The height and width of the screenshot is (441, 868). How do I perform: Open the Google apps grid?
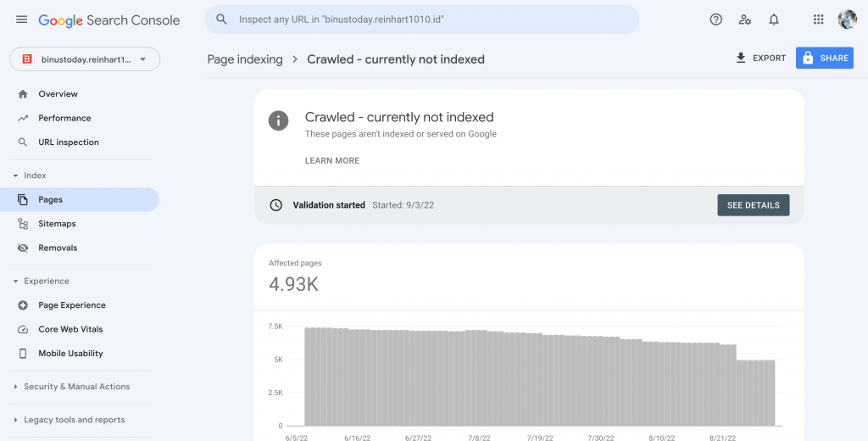(818, 20)
